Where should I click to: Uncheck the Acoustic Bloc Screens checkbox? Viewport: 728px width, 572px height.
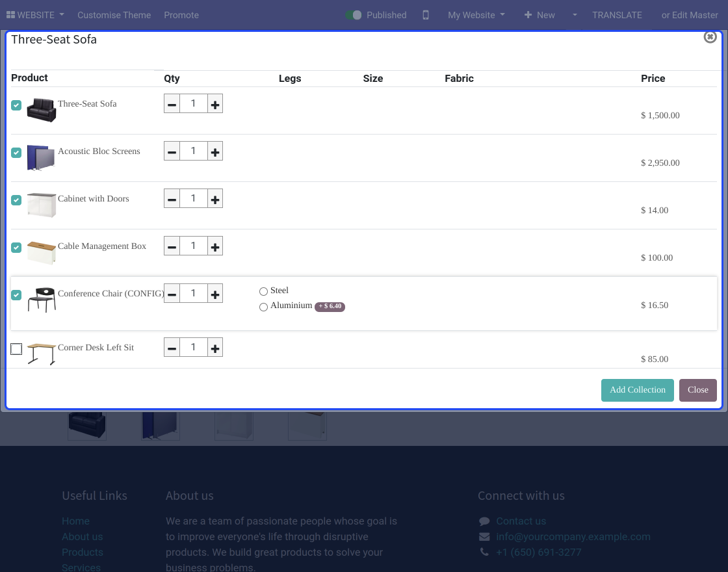coord(16,152)
